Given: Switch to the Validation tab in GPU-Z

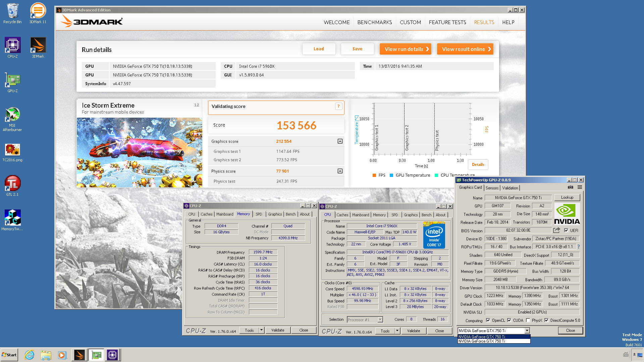Looking at the screenshot, I should (510, 188).
